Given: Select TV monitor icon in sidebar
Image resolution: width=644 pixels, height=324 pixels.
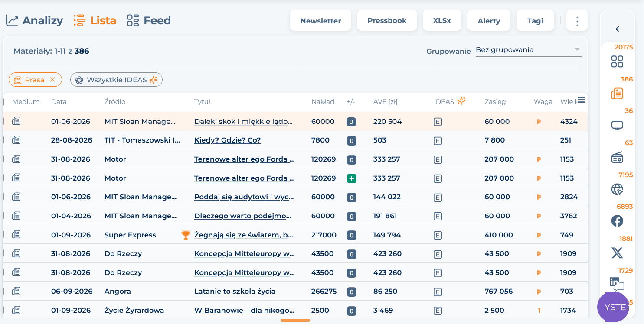Looking at the screenshot, I should pos(617,126).
